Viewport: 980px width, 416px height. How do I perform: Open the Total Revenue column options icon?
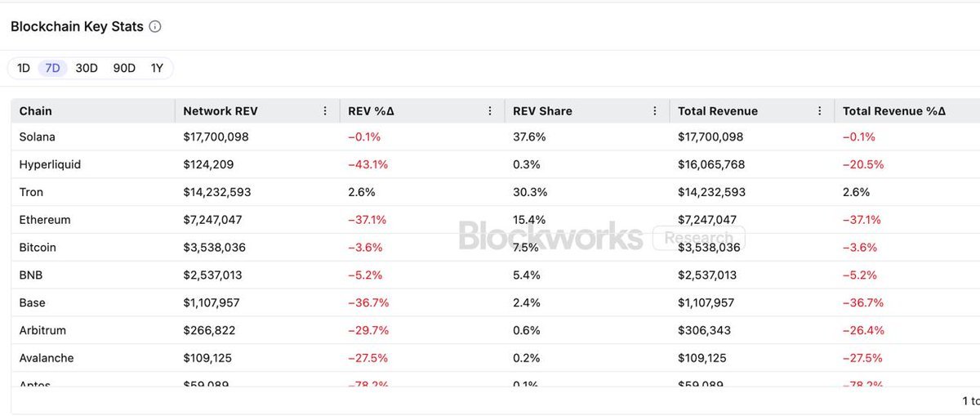point(819,111)
